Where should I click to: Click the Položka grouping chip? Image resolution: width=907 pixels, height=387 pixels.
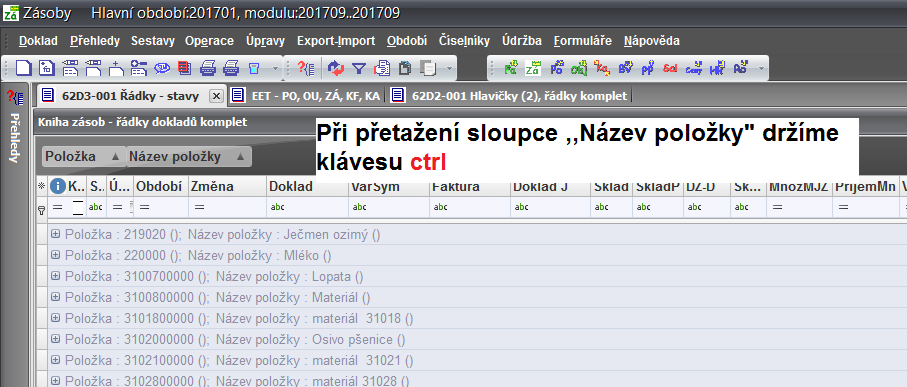83,156
